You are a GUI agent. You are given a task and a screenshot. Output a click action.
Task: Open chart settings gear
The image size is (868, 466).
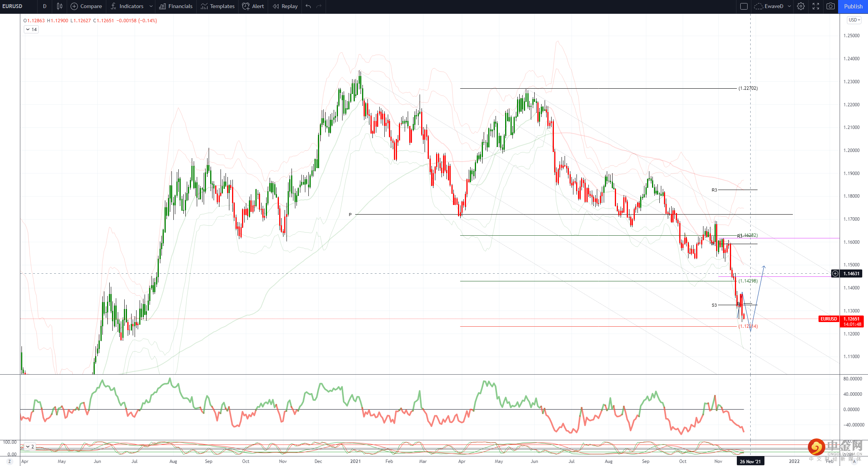801,6
